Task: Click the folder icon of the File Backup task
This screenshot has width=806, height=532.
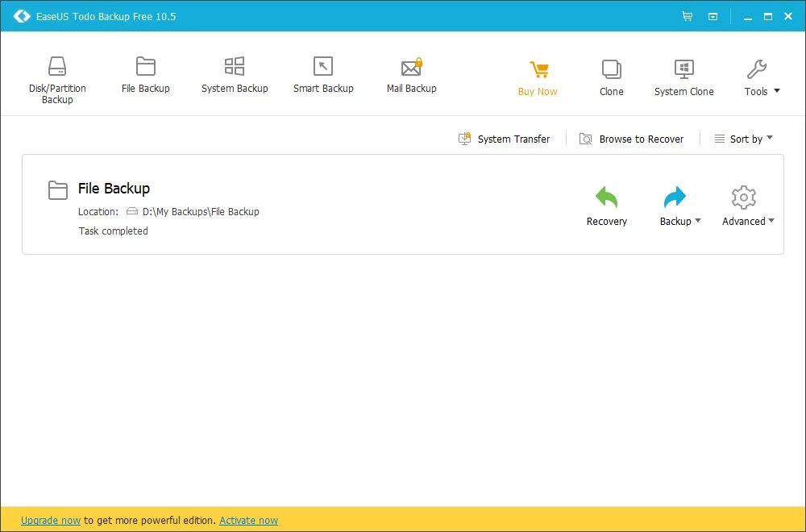Action: point(57,190)
